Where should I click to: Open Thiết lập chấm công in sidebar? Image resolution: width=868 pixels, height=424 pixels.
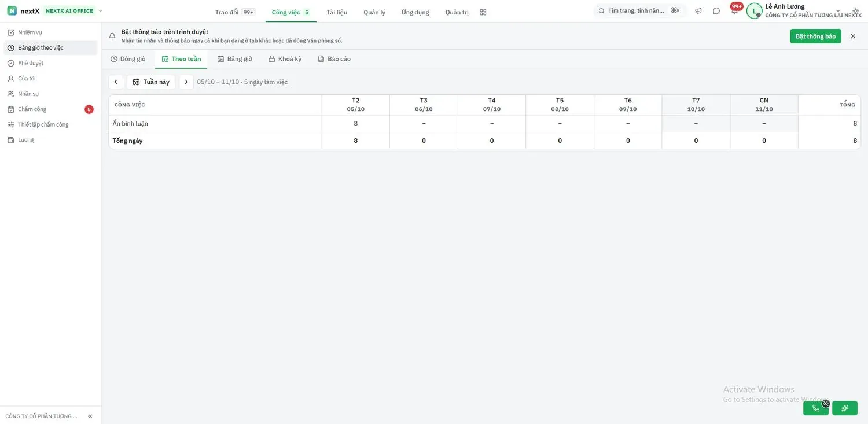tap(50, 124)
